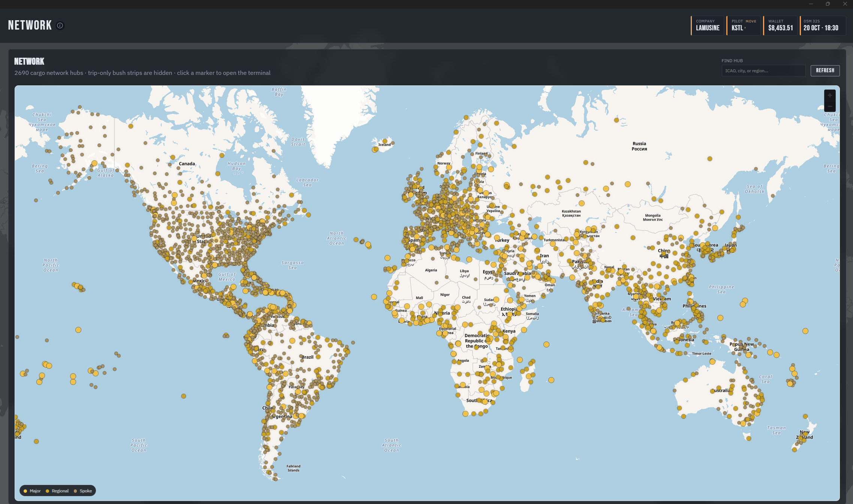Select the Spoke entry in map legend

click(83, 491)
